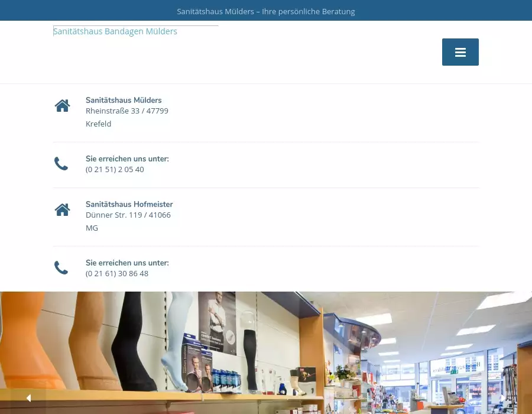Click first 'Sie erreichen uns unter:' label
532x414 pixels.
click(x=127, y=159)
